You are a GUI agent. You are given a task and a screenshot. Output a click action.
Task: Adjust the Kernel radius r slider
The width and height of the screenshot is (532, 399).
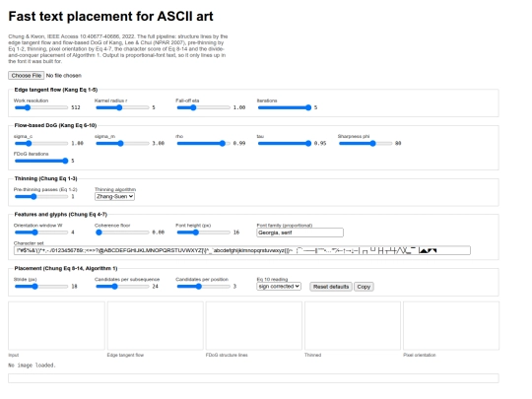[122, 107]
